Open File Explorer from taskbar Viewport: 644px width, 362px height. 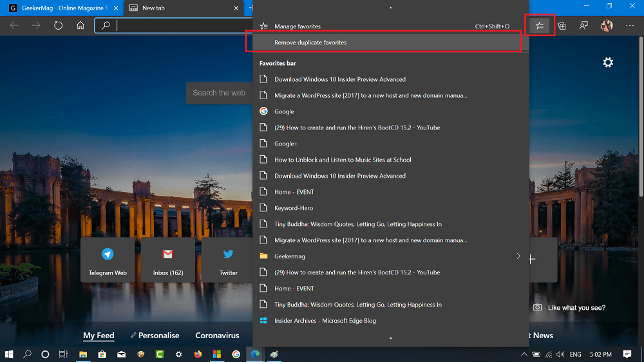83,354
